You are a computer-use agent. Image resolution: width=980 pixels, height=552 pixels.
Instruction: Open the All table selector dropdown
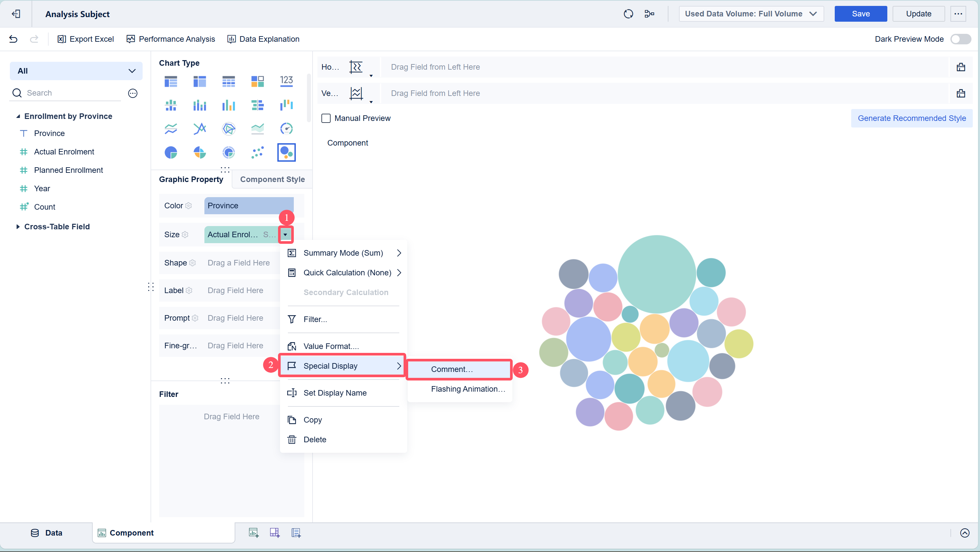[x=76, y=71]
